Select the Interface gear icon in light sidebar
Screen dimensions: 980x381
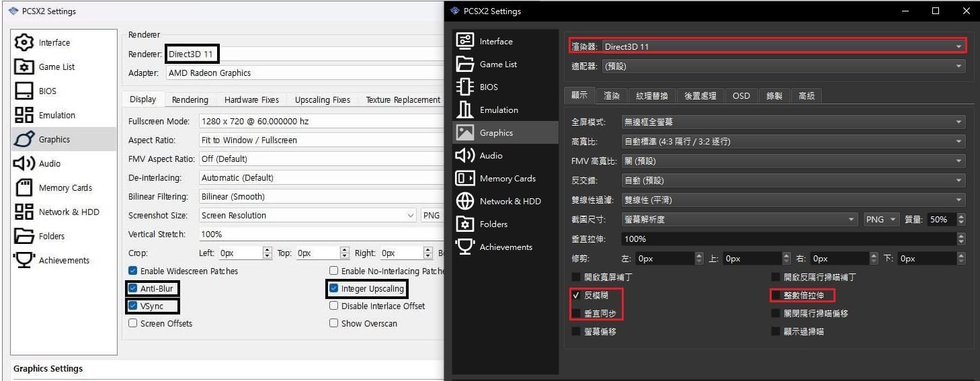point(24,42)
